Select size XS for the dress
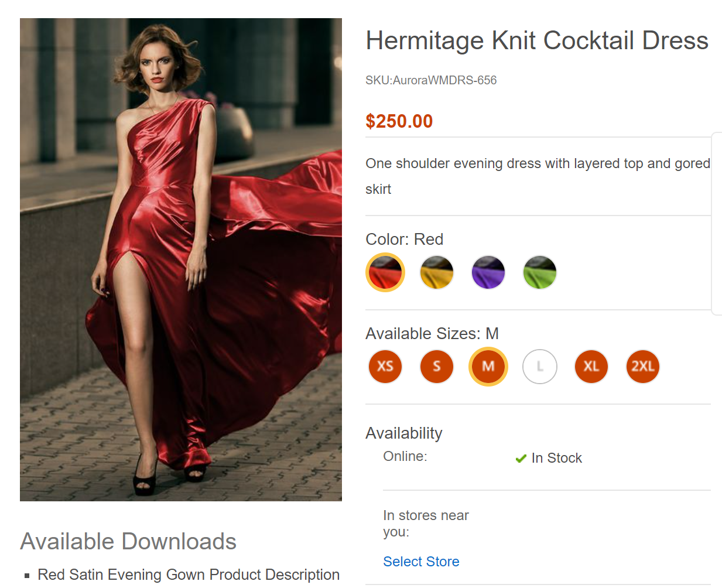The height and width of the screenshot is (588, 722). coord(385,366)
